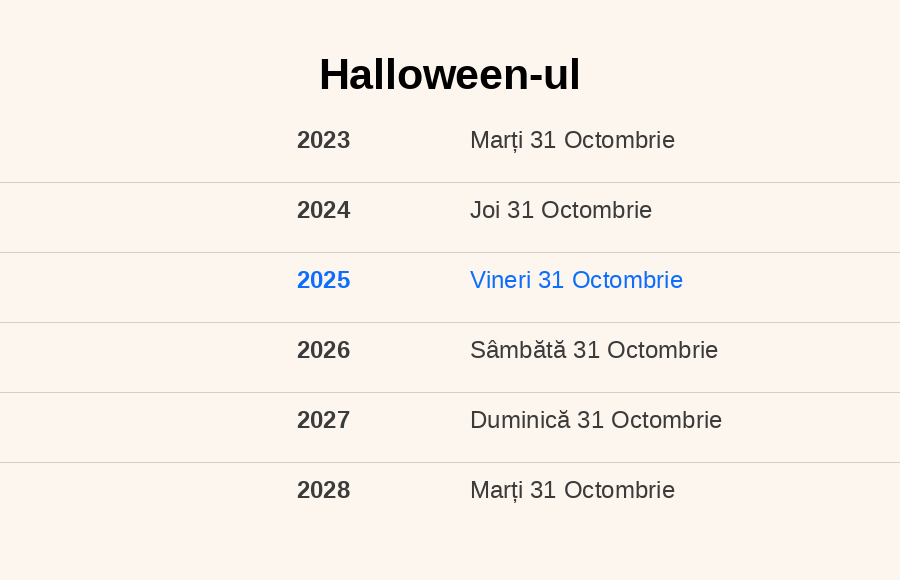Click Octombrie in the 2024 row
Viewport: 900px width, 580px height.
click(596, 210)
